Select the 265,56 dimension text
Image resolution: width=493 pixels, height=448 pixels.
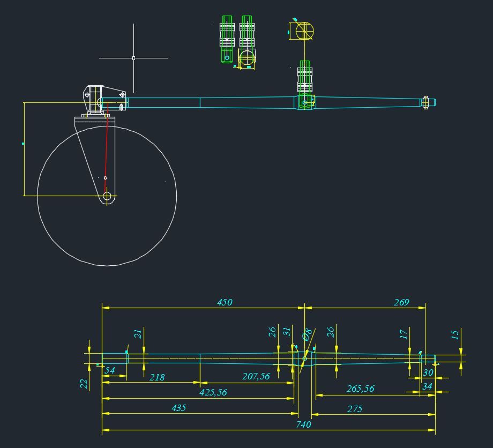pos(361,389)
